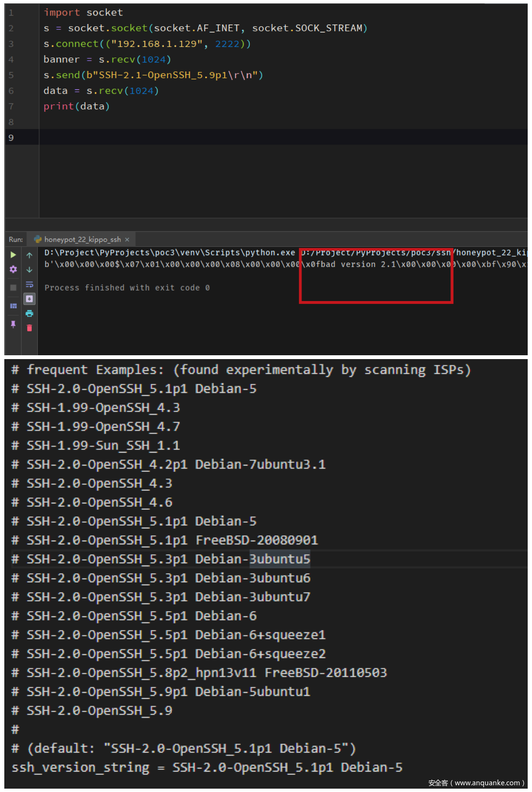Print the console output
532x792 pixels.
tap(29, 314)
